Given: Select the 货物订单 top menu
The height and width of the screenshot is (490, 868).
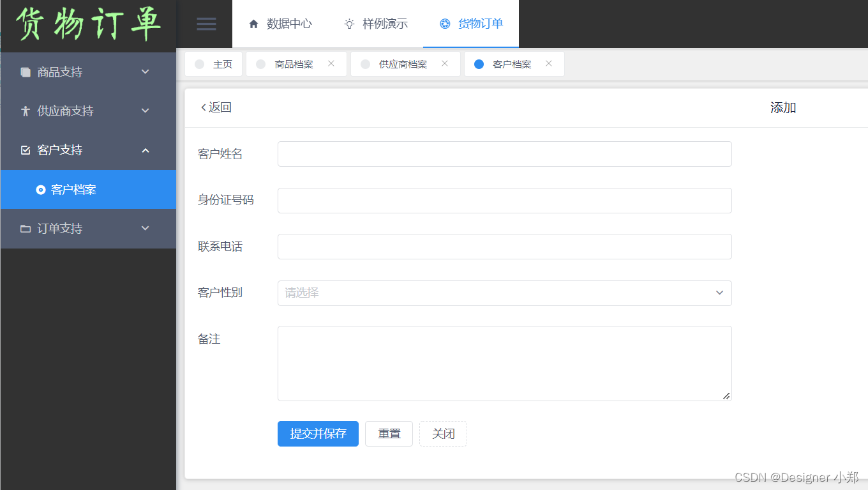Looking at the screenshot, I should point(471,24).
